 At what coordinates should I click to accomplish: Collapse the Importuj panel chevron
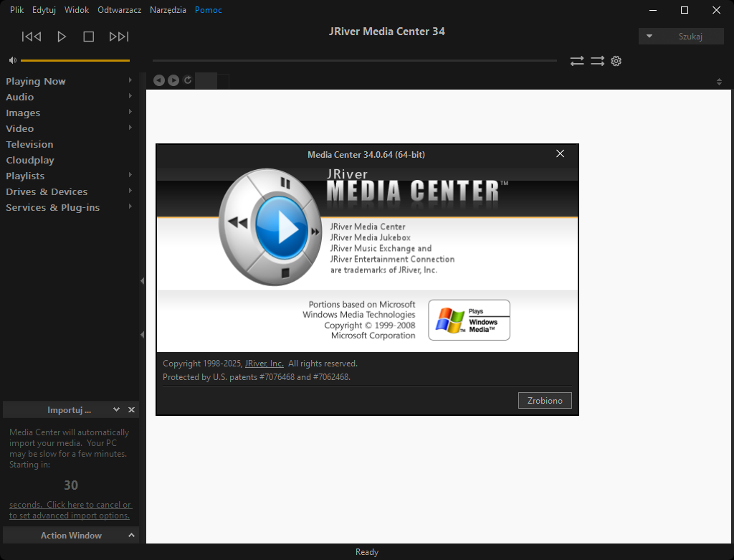pyautogui.click(x=116, y=409)
